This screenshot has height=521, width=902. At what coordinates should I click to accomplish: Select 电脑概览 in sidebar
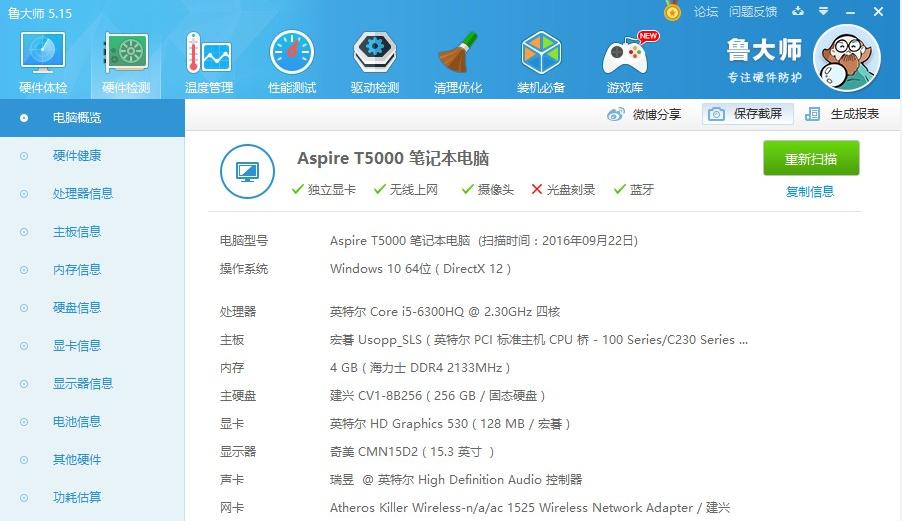[92, 118]
